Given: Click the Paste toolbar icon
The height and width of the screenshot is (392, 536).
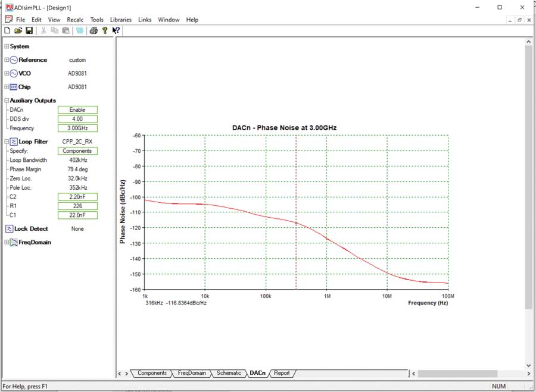Looking at the screenshot, I should [x=66, y=30].
